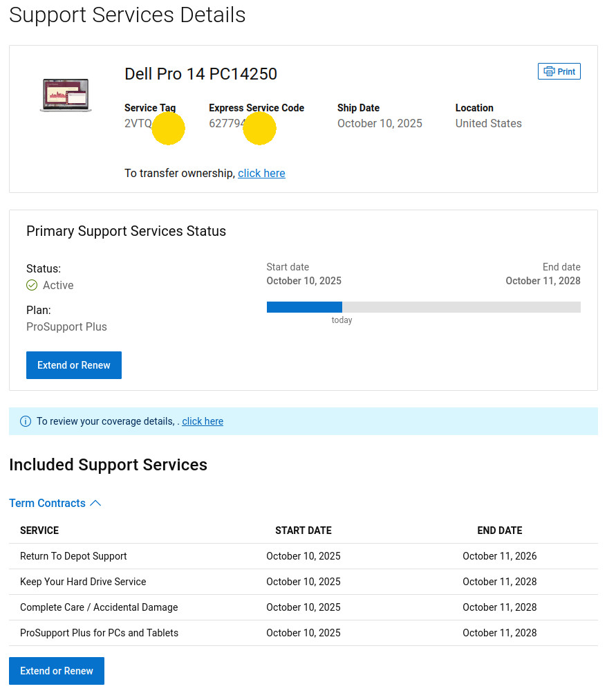The image size is (616, 691).
Task: Click the today marker label under progress bar
Action: pos(342,320)
